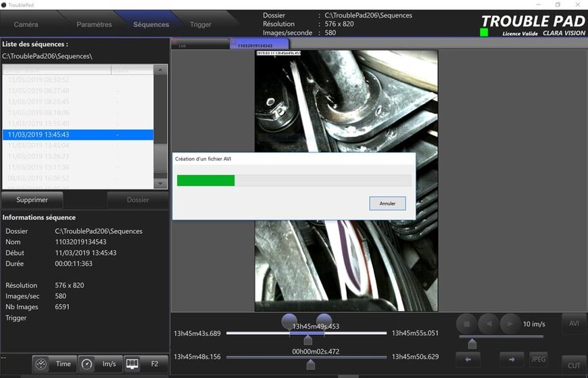Click the green licence status indicator
Viewport: 588px width, 378px height.
[484, 32]
